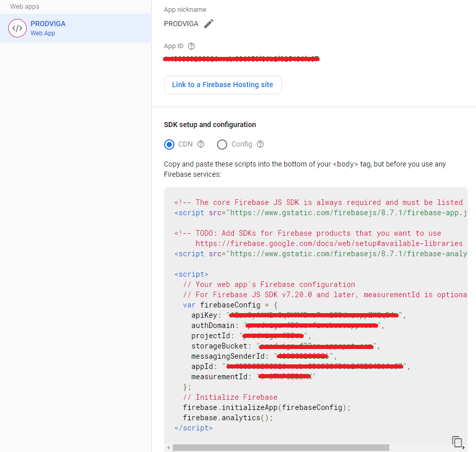Screen dimensions: 476x452
Task: Click the 'var firebaseConfig = {' line
Action: [230, 305]
